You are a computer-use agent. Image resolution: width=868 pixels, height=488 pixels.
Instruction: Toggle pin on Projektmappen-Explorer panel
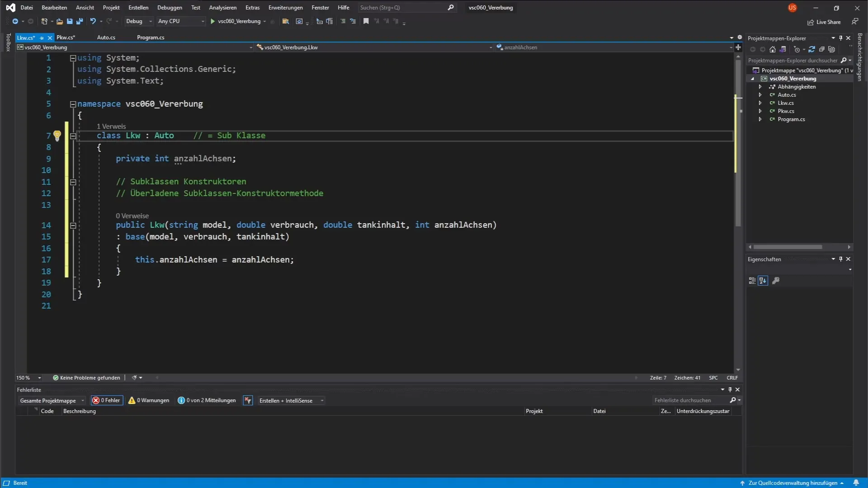[x=841, y=38]
